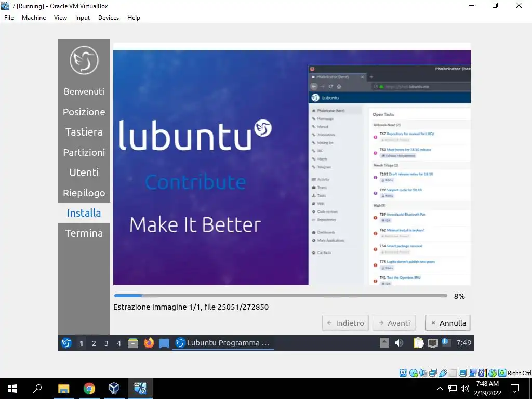Show hidden Windows tray icons chevron

440,389
